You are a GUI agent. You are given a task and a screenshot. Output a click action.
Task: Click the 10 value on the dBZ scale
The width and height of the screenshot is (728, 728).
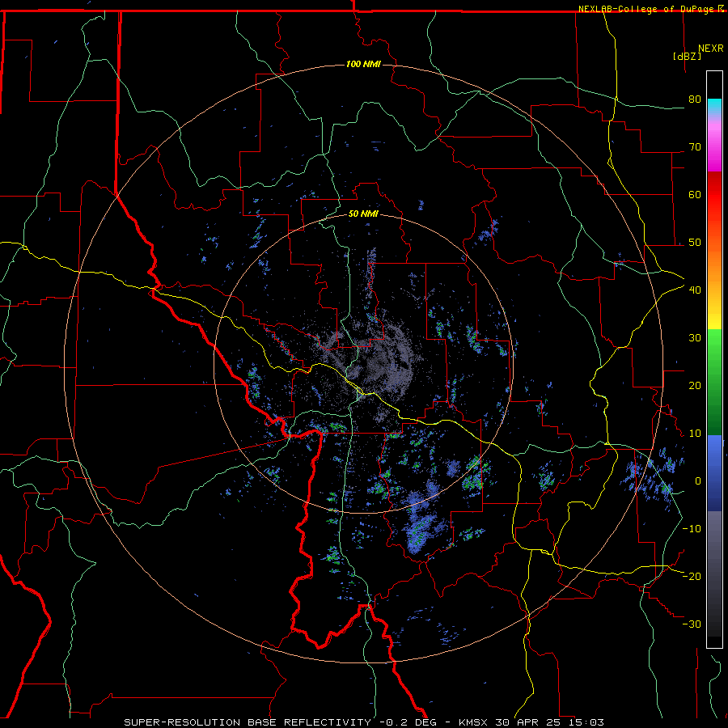(x=695, y=434)
